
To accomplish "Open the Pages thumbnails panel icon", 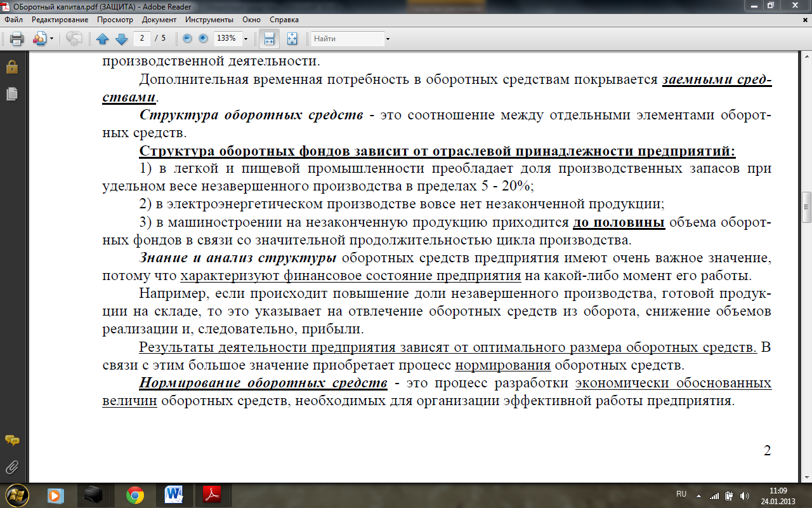I will (11, 94).
